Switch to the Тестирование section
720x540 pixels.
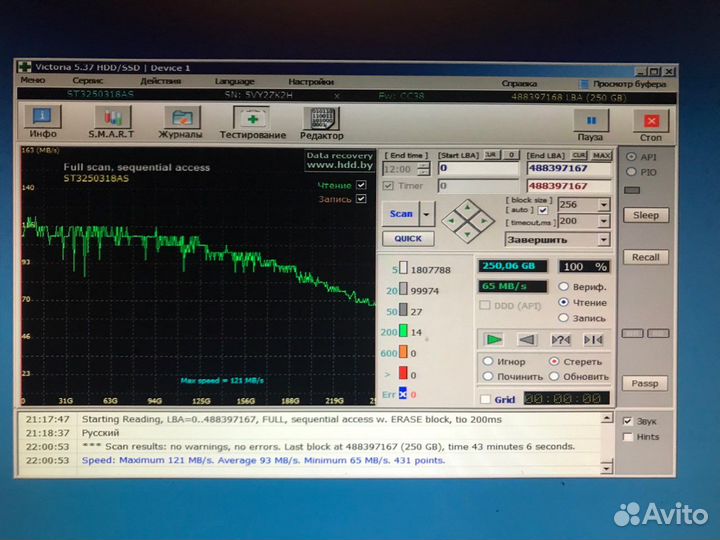point(252,122)
